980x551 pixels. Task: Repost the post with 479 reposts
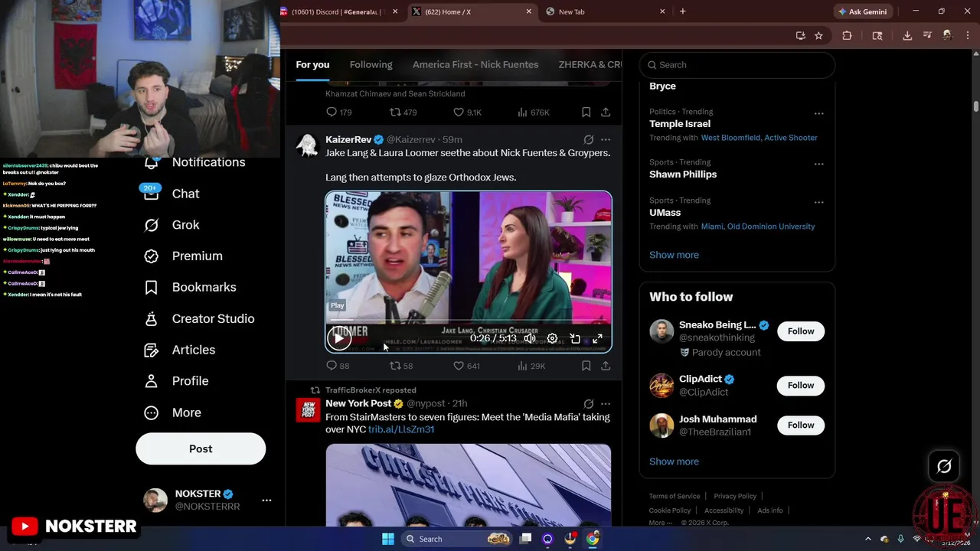[x=403, y=112]
